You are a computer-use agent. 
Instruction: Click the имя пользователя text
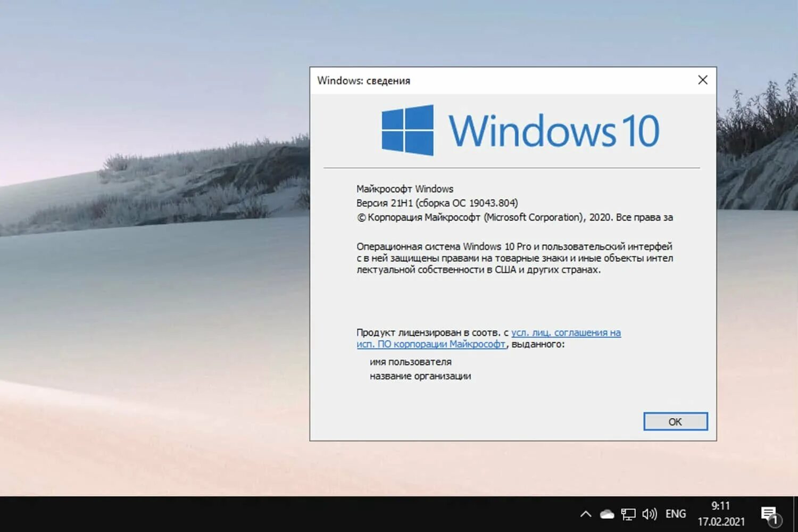(411, 362)
